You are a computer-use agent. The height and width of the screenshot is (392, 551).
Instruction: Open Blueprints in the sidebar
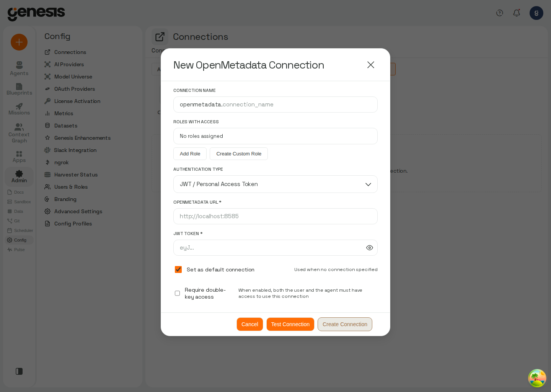[19, 89]
